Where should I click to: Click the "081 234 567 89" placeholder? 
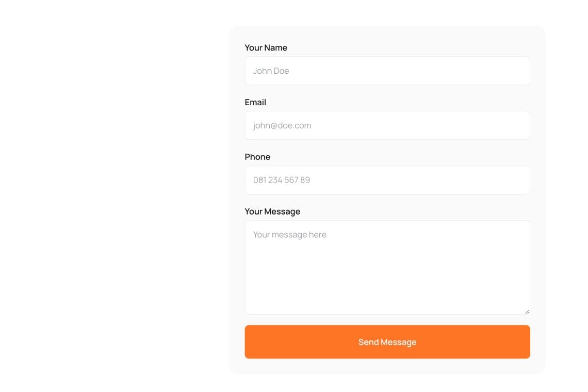(x=282, y=180)
